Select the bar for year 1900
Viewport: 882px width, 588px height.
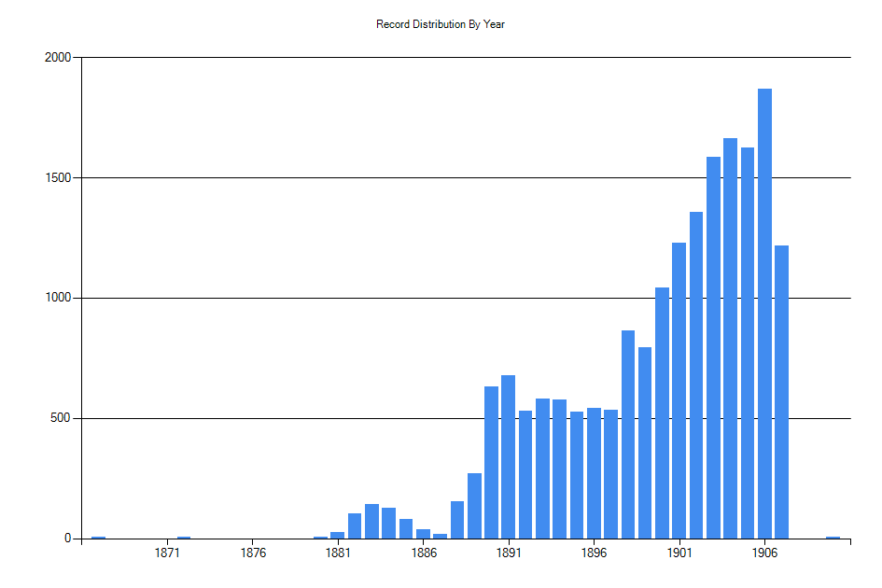[662, 413]
